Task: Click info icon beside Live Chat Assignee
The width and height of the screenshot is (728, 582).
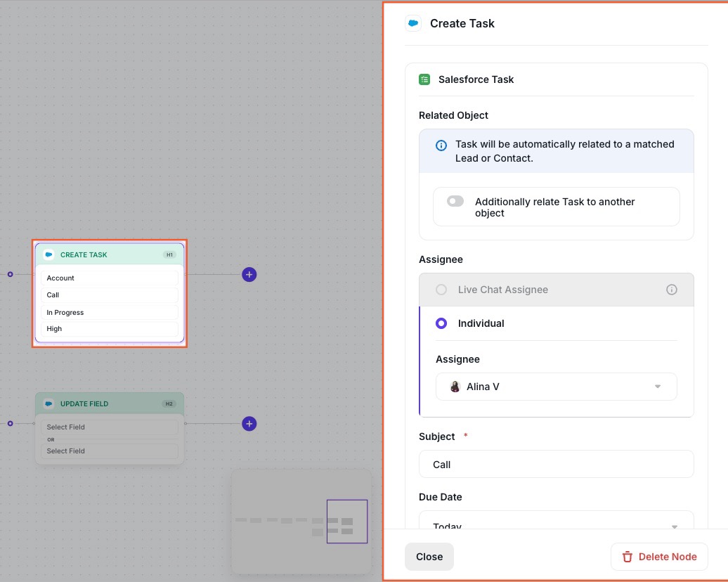Action: click(x=671, y=290)
